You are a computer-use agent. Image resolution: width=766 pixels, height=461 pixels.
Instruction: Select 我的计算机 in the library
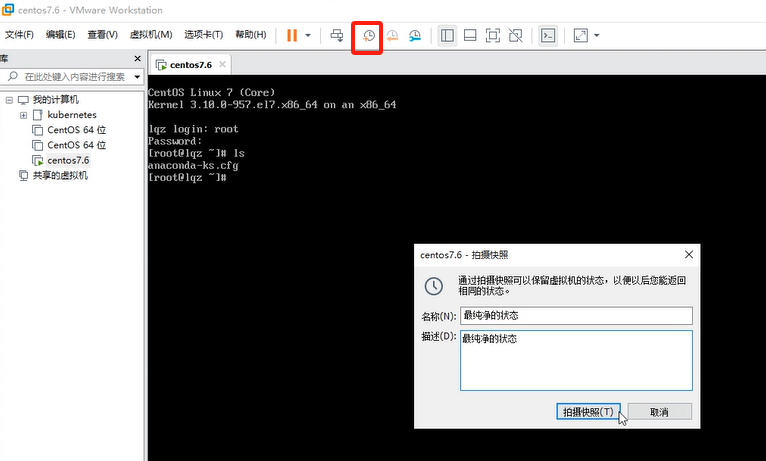pos(55,100)
